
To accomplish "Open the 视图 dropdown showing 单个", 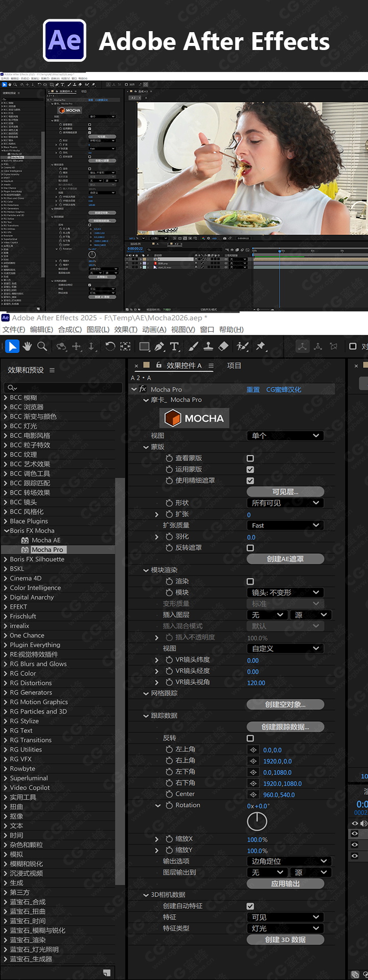I will pos(285,436).
